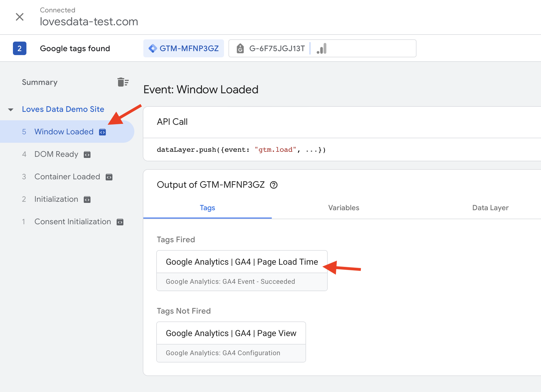Collapse the Loves Data Demo Site tree
The width and height of the screenshot is (541, 392).
[11, 110]
